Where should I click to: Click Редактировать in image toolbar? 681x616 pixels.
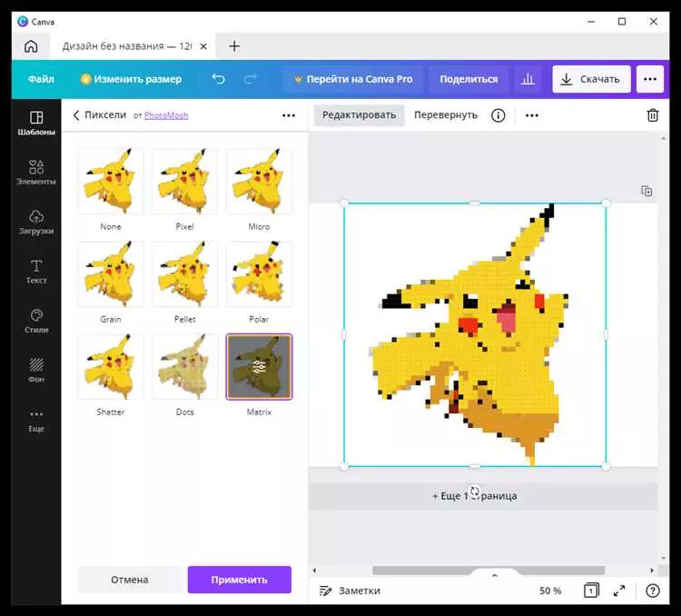360,115
